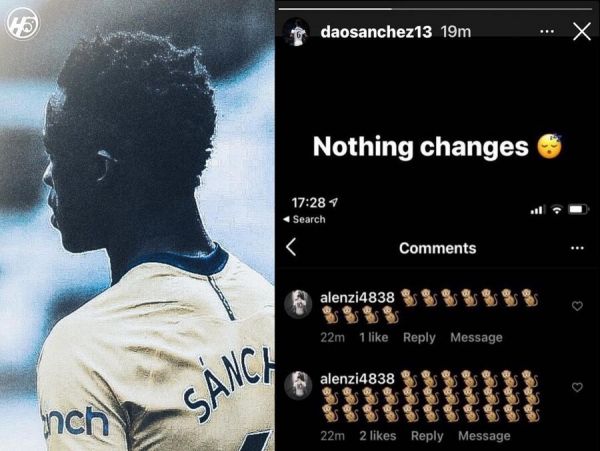View who liked the '1 like' comment
The image size is (600, 451).
tap(373, 337)
